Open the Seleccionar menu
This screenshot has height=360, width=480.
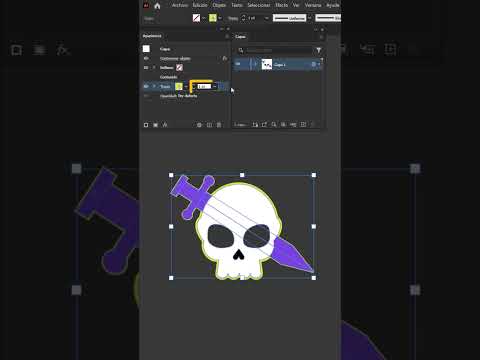tap(259, 5)
